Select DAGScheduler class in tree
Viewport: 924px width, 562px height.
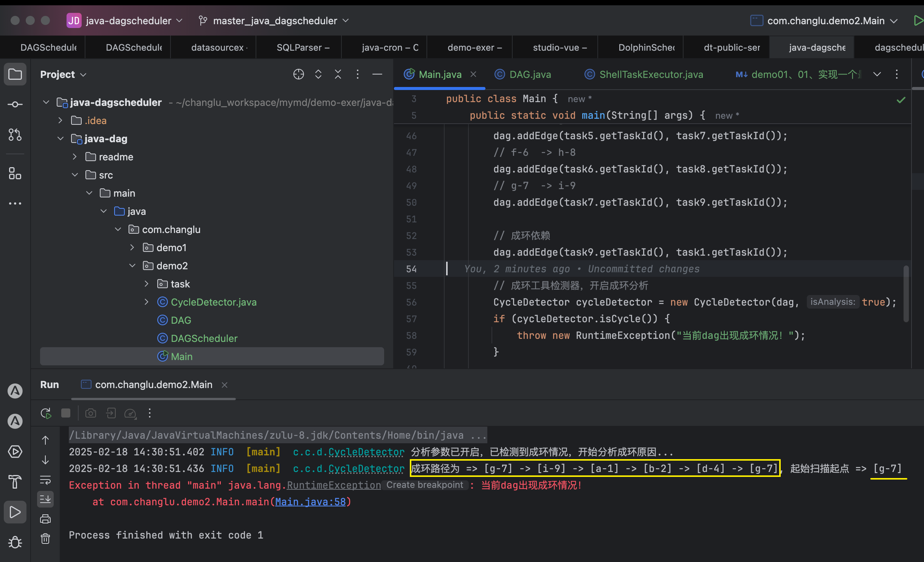point(204,338)
